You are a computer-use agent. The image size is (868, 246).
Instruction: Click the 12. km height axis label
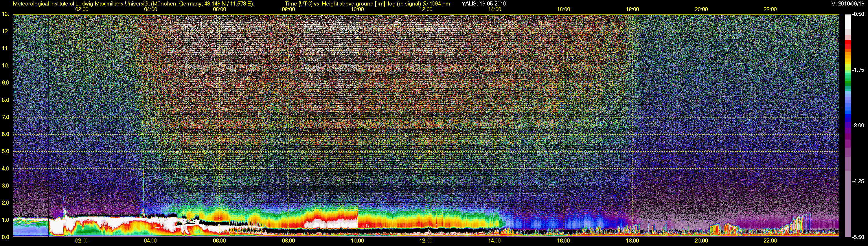(5, 31)
